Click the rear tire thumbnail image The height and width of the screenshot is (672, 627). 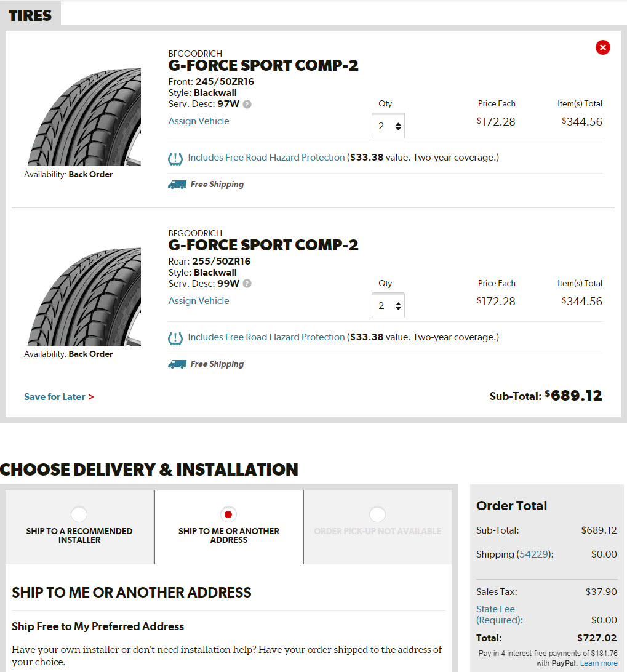84,297
